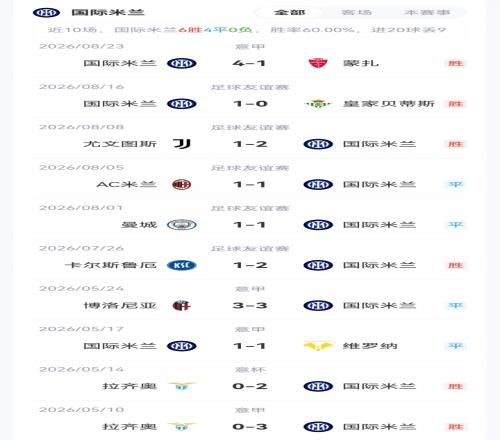The height and width of the screenshot is (440, 500).
Task: Click the 平 result badge for AC米兰 match
Action: pos(455,184)
